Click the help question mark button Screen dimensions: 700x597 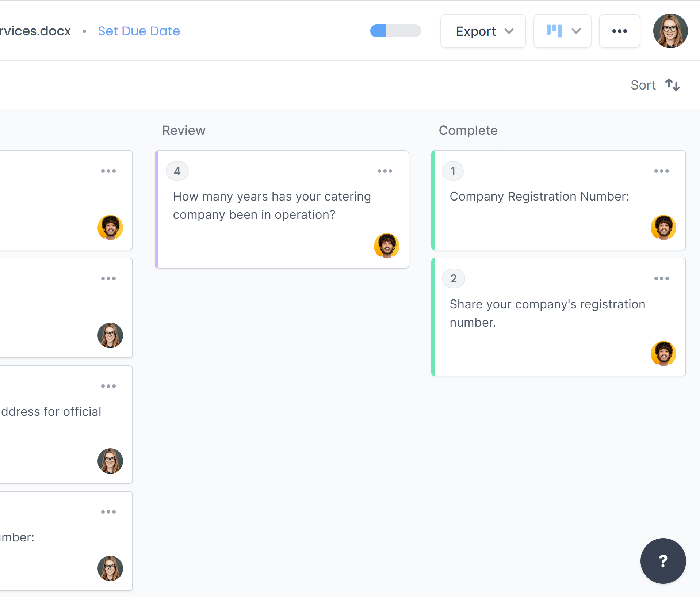click(x=663, y=561)
